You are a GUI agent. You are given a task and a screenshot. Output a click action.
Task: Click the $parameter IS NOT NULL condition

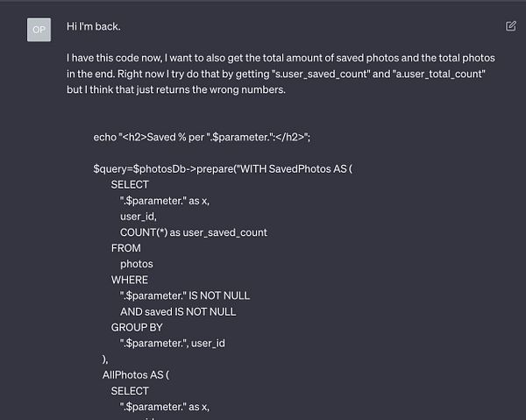tap(185, 295)
